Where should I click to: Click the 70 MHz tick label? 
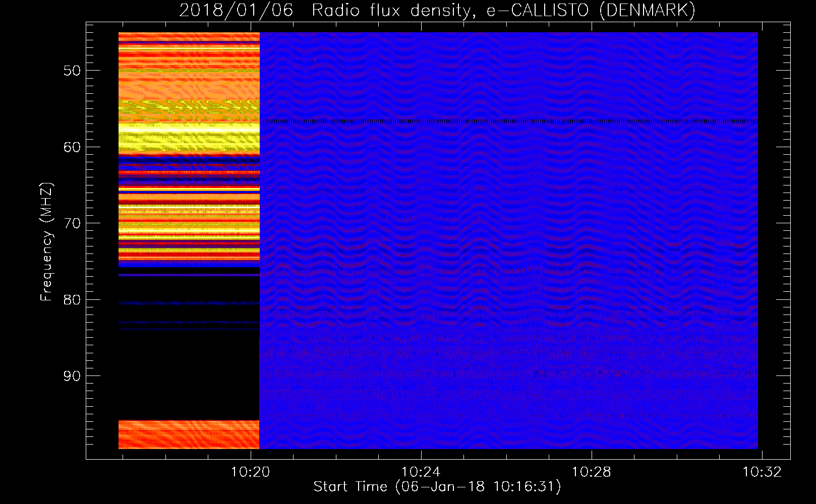pyautogui.click(x=72, y=223)
